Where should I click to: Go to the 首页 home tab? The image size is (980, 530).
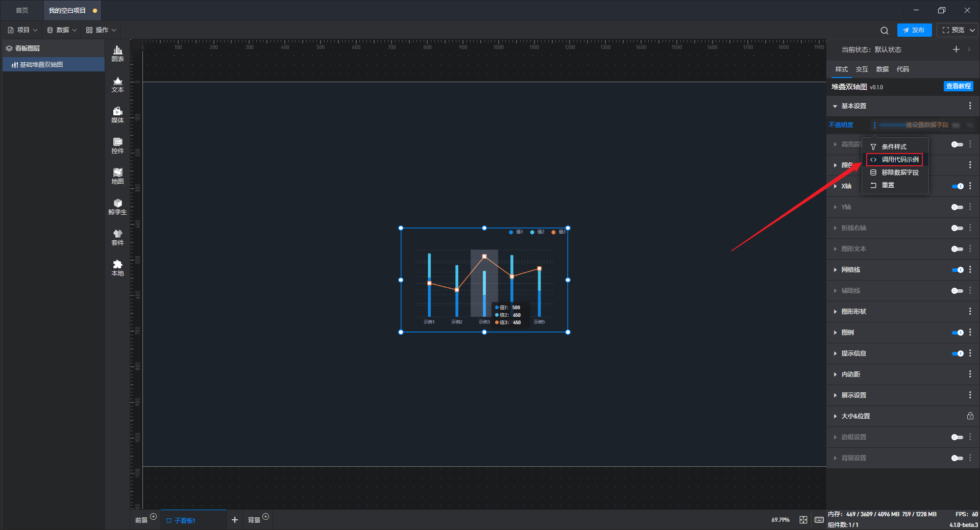pyautogui.click(x=22, y=10)
